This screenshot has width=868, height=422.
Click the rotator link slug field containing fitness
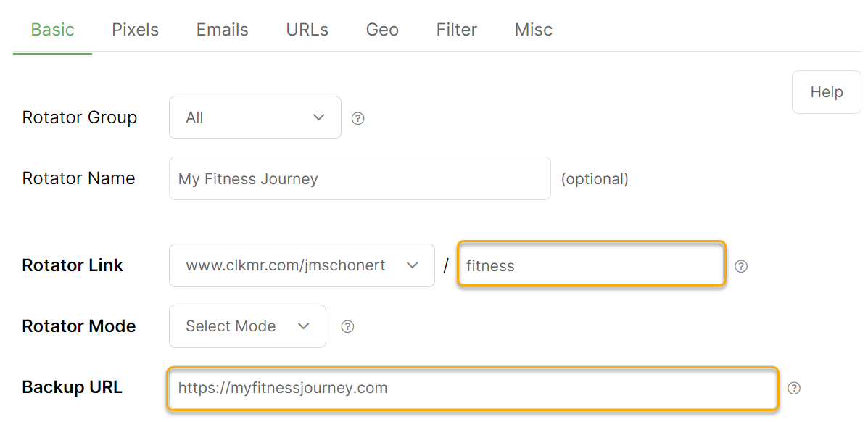(x=591, y=264)
